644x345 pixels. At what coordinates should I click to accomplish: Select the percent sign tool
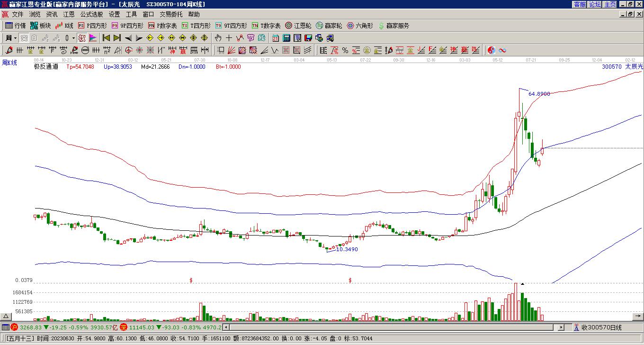point(345,50)
